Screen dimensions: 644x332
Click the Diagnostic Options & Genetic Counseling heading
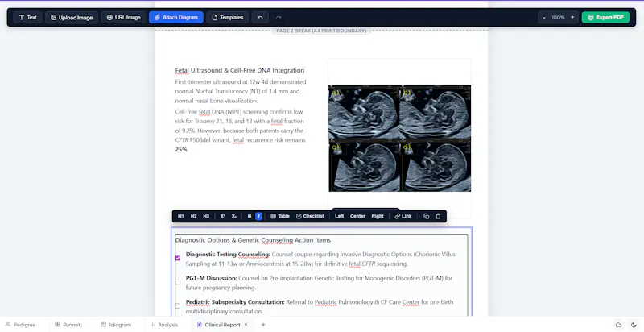(253, 240)
